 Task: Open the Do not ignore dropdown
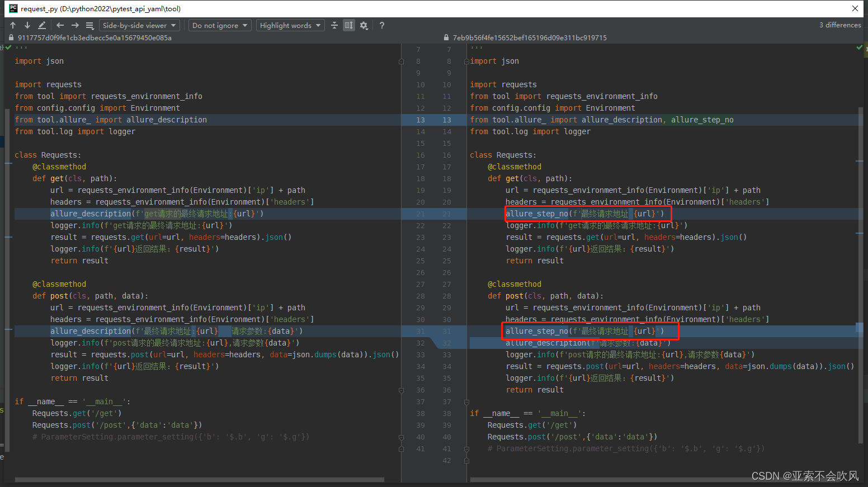pyautogui.click(x=220, y=25)
